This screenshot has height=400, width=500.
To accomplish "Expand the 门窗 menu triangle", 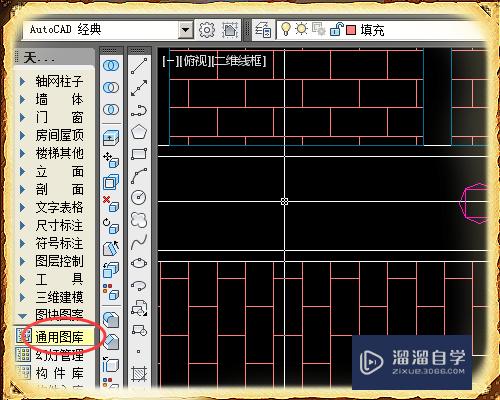I will (x=22, y=117).
